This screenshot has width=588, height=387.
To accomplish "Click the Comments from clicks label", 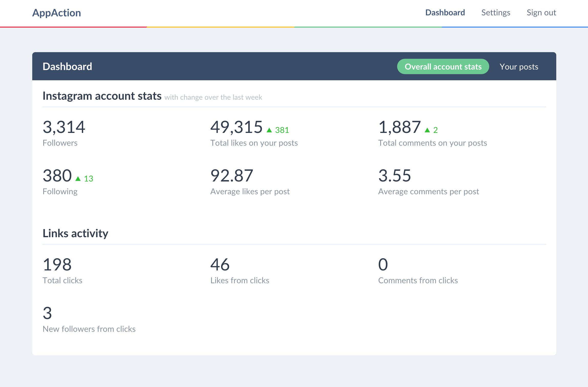I will 418,280.
